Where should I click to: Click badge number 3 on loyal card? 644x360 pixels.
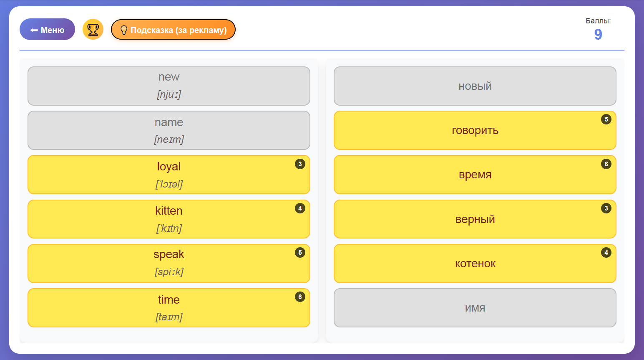pyautogui.click(x=300, y=164)
